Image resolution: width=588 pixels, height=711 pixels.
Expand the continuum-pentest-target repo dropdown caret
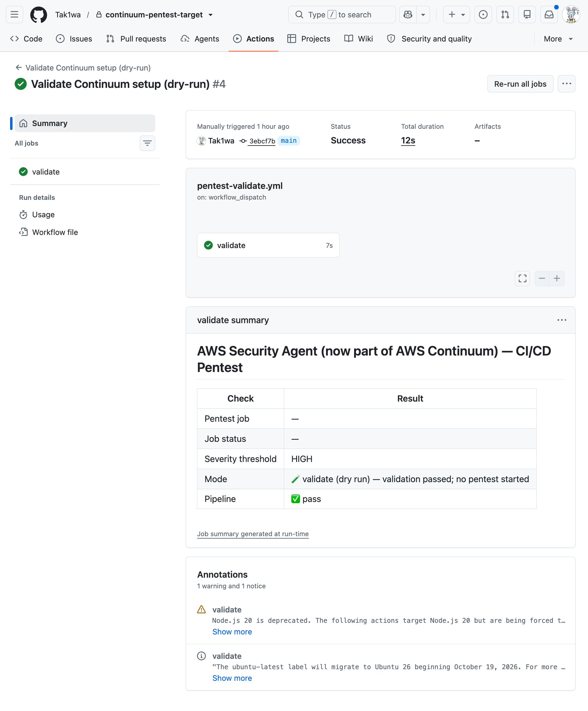tap(211, 15)
